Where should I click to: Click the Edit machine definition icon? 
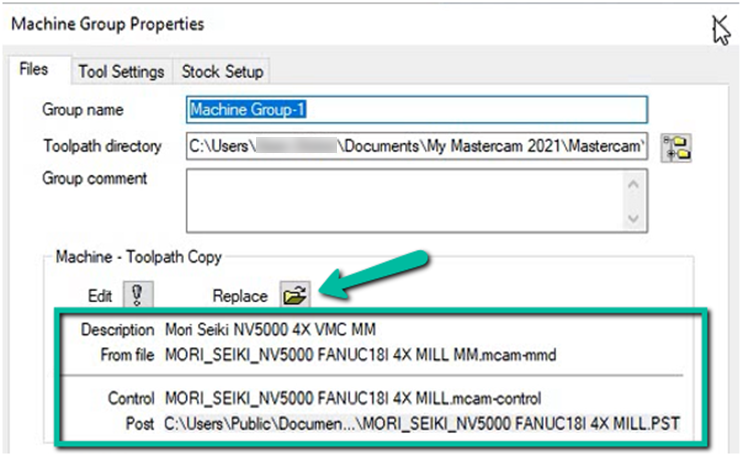(x=138, y=295)
